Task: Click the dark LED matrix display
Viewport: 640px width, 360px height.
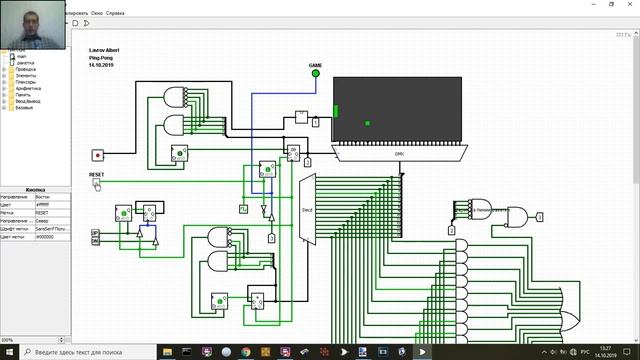Action: click(398, 109)
